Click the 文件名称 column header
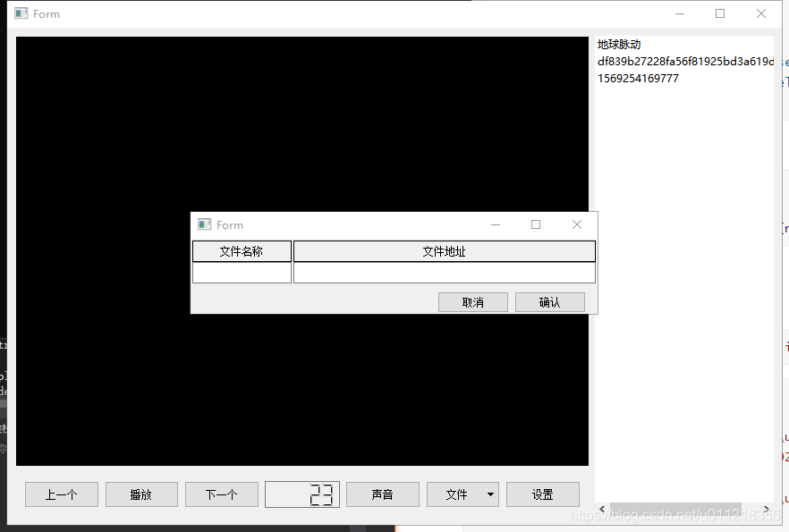This screenshot has height=532, width=789. tap(242, 251)
